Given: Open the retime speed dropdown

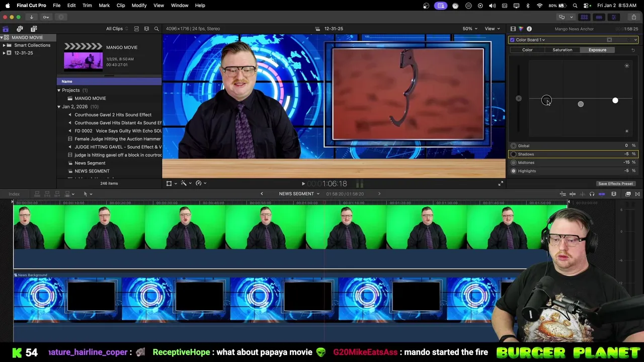Looking at the screenshot, I should 201,184.
